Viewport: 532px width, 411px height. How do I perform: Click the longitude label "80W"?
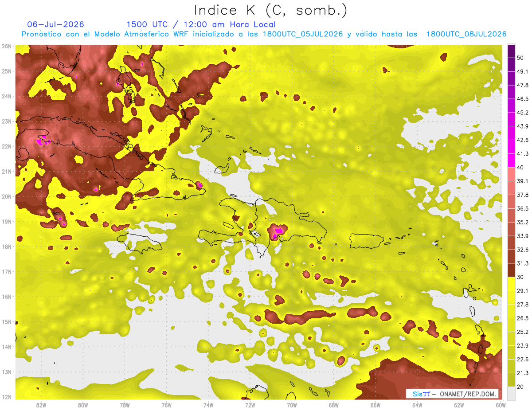click(x=83, y=405)
